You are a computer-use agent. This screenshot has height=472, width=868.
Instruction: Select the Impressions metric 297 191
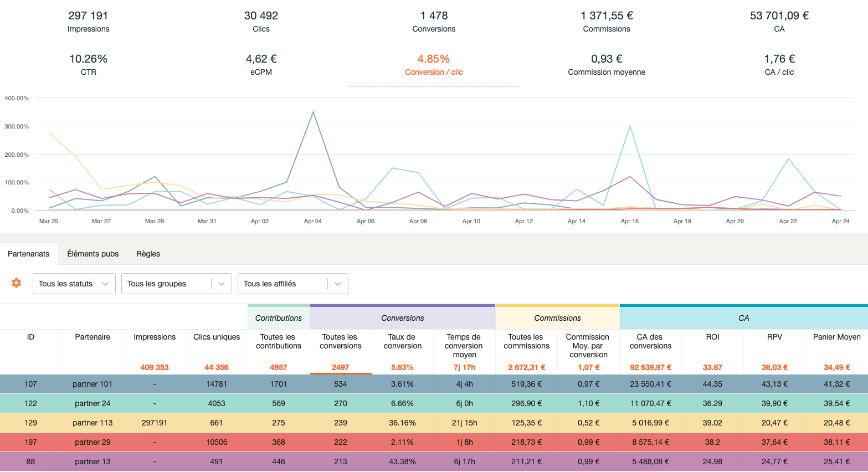pos(89,22)
